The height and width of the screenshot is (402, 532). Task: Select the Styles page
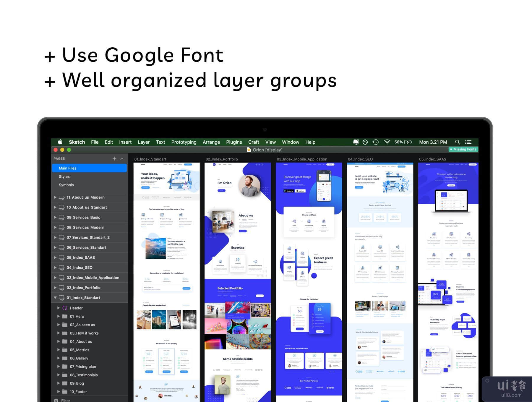point(64,176)
